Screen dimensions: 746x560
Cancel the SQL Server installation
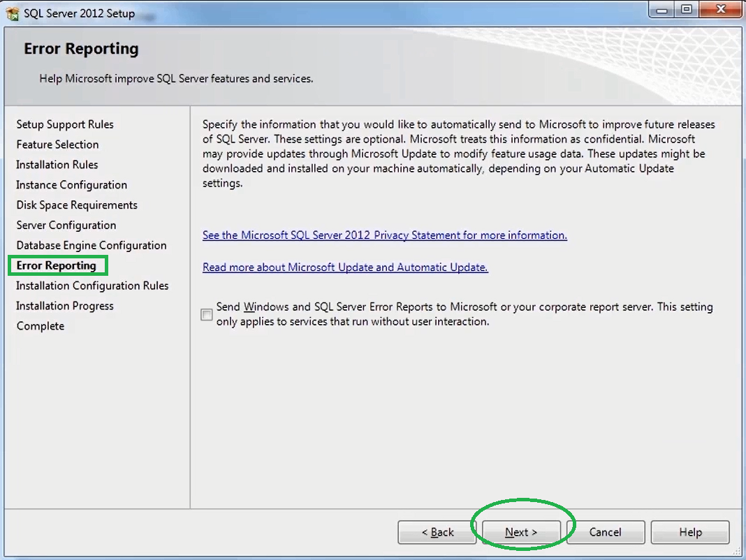pos(605,532)
